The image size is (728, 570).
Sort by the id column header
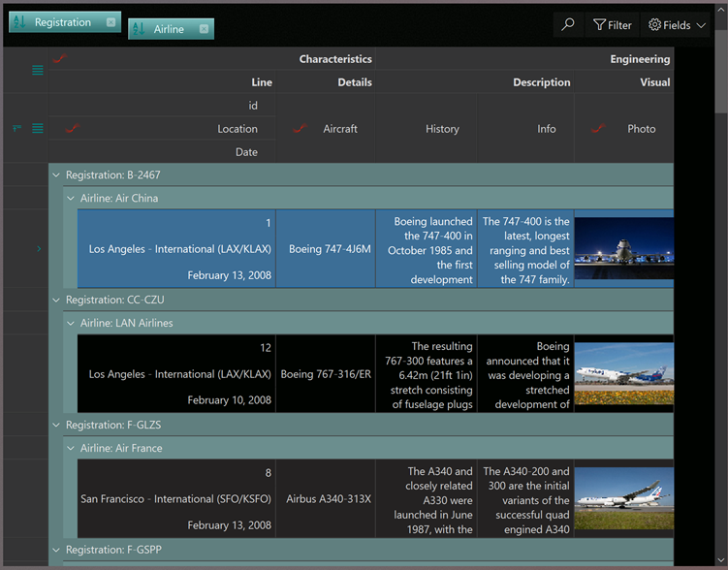tap(162, 106)
